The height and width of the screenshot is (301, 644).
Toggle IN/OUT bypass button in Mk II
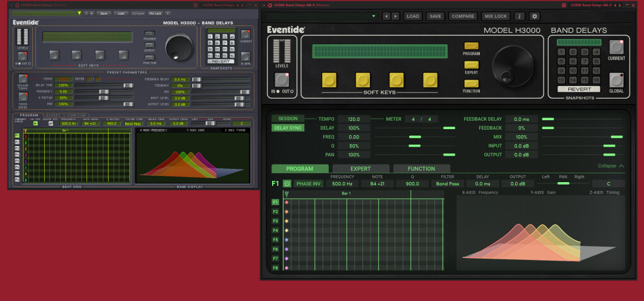click(x=282, y=80)
